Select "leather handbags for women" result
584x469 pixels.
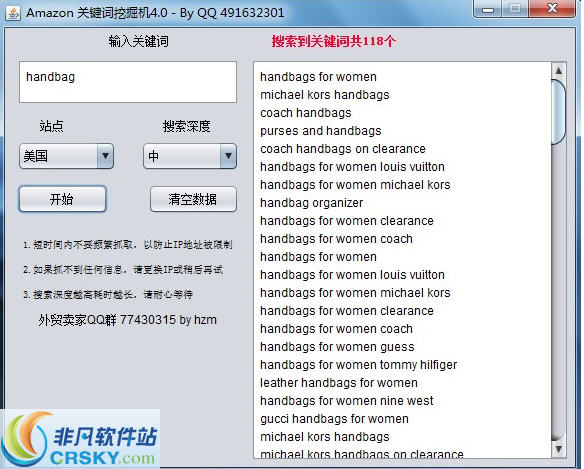(339, 383)
